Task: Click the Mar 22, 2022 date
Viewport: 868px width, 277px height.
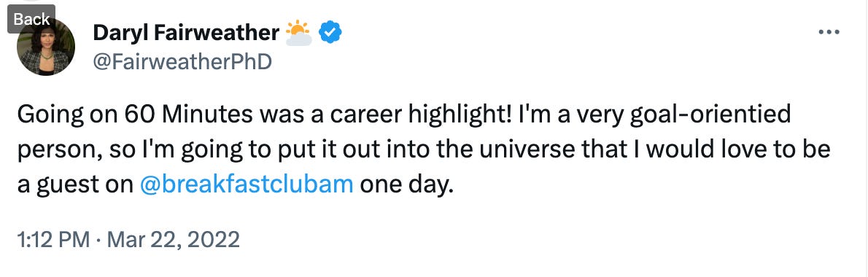Action: tap(174, 240)
